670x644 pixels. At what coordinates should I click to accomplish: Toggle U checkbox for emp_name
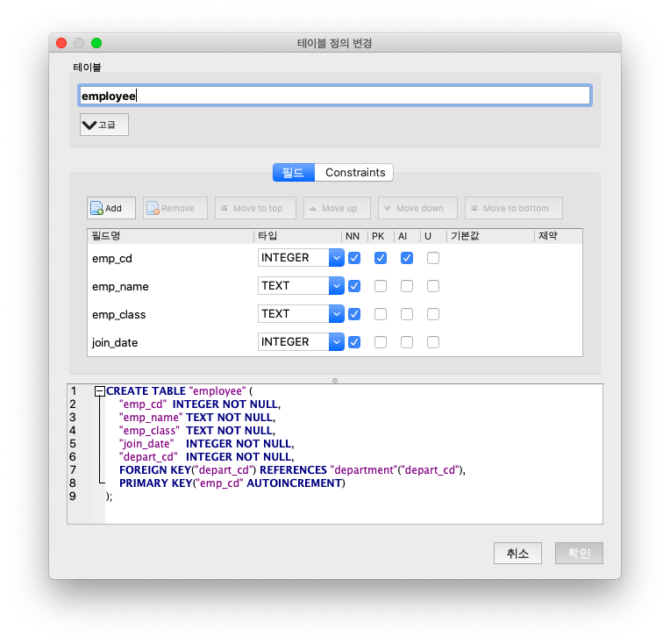pyautogui.click(x=433, y=286)
